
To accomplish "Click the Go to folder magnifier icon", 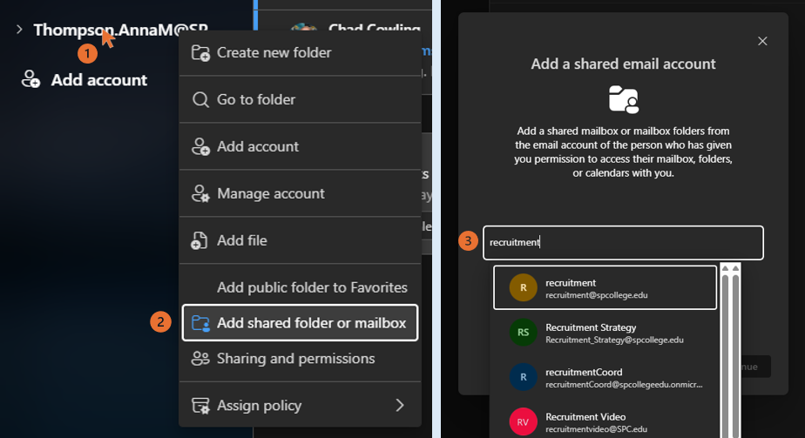I will coord(200,100).
